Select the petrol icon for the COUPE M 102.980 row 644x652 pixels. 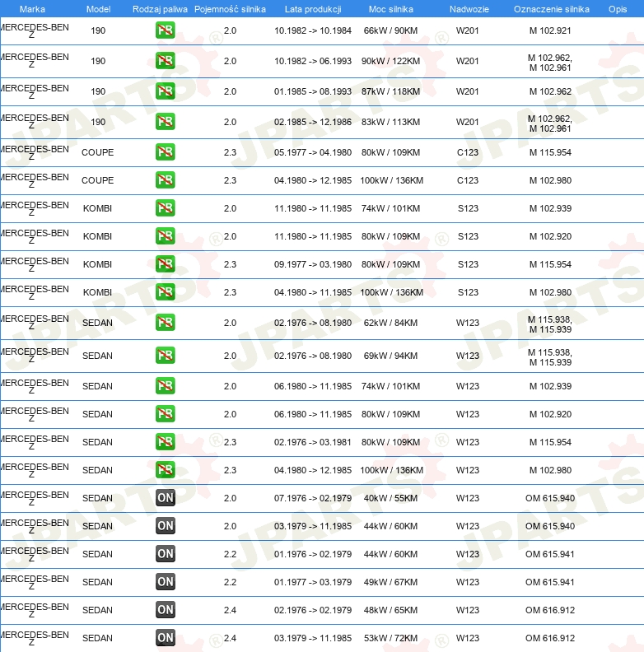click(166, 180)
